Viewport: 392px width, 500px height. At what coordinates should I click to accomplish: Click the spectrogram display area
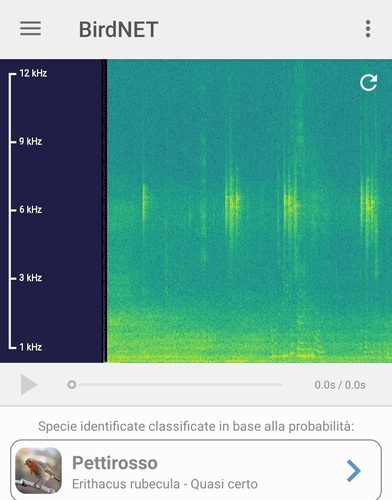point(249,211)
